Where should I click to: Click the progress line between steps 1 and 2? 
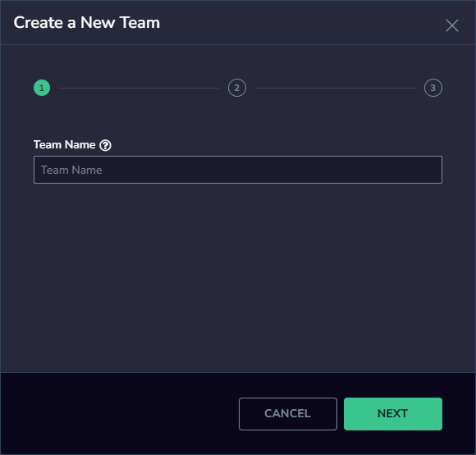tap(139, 89)
